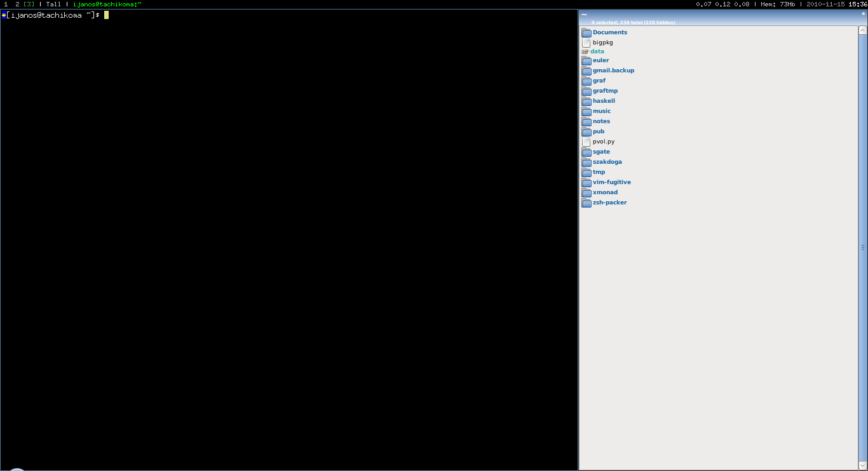Image resolution: width=868 pixels, height=471 pixels.
Task: Click the file list scrollbar up arrow
Action: click(863, 29)
